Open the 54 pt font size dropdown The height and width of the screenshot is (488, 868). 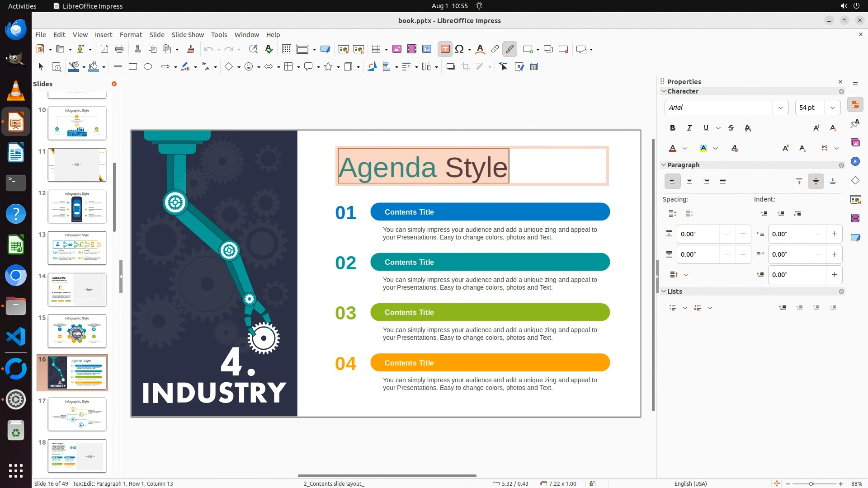832,108
